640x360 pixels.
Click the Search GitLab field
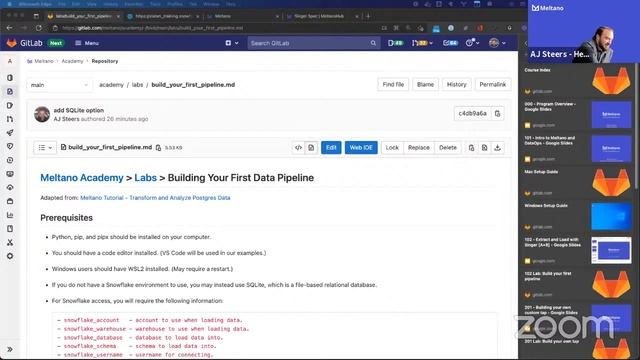click(313, 43)
